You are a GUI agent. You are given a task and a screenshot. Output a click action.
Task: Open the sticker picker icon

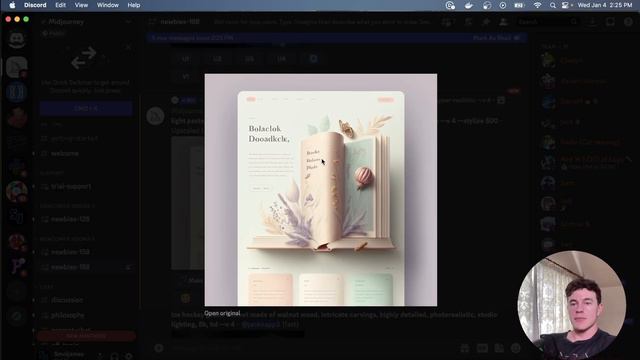pyautogui.click(x=499, y=348)
